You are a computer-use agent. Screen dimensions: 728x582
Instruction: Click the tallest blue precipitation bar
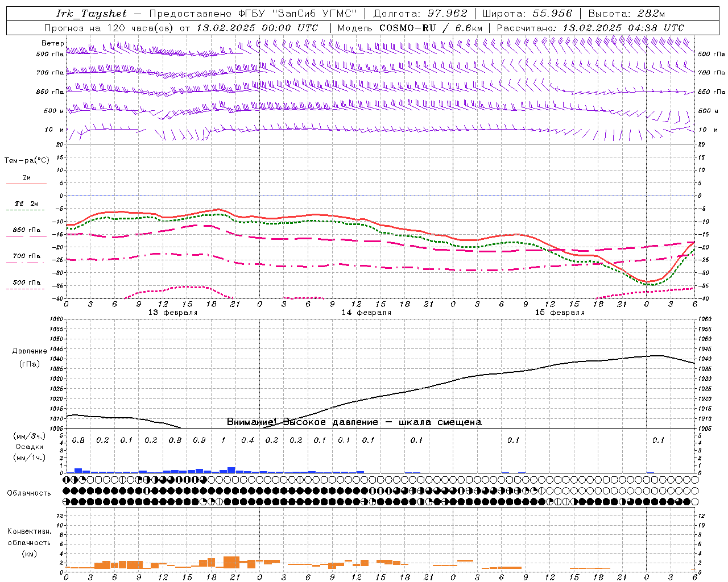pos(231,469)
